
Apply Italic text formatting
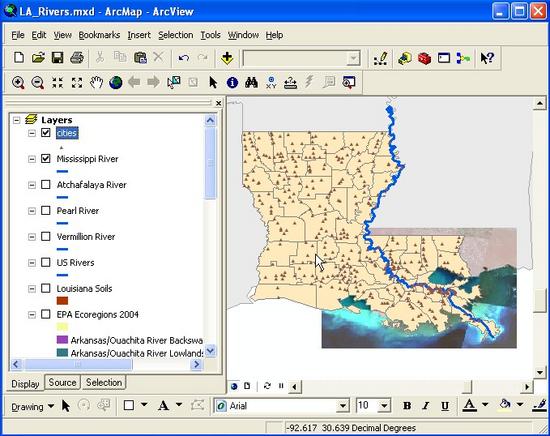[426, 406]
